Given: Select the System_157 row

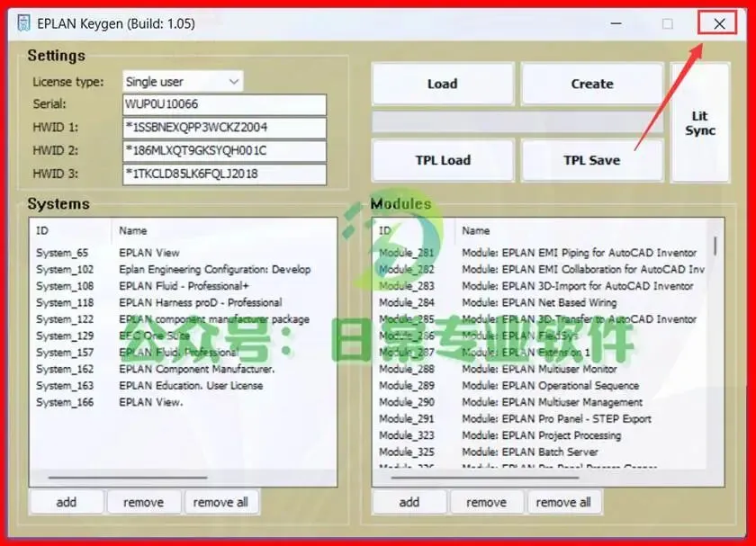Looking at the screenshot, I should (183, 353).
